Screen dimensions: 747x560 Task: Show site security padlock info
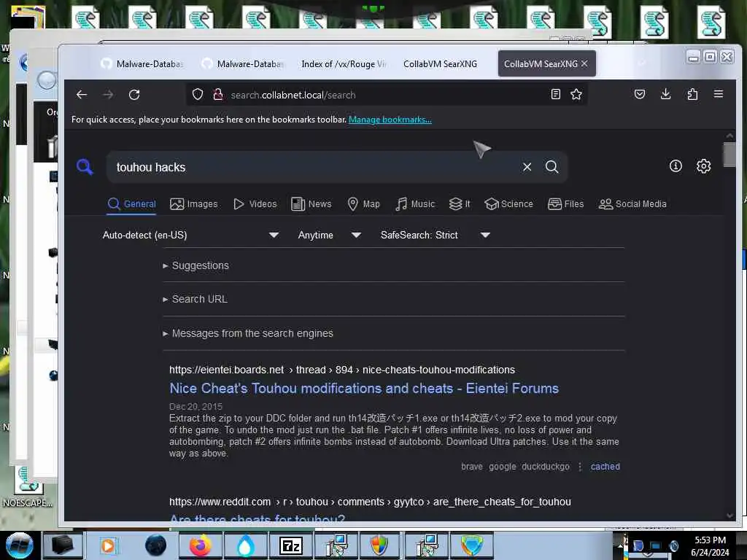pos(218,95)
